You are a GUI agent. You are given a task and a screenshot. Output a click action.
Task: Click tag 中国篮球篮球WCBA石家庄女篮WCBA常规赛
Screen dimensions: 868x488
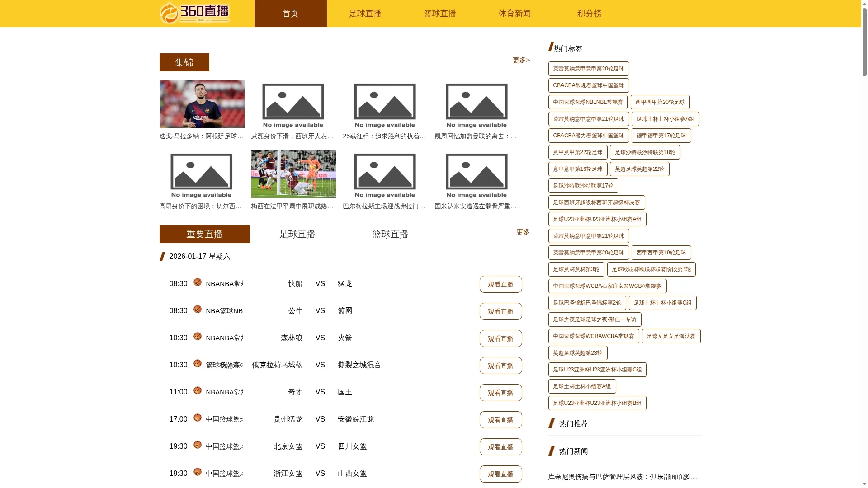[x=607, y=286]
